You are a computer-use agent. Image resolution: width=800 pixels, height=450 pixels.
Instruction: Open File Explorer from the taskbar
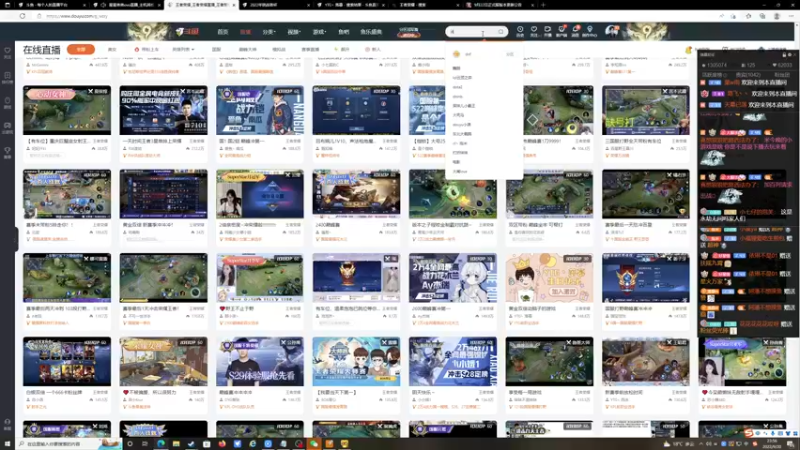(x=176, y=444)
